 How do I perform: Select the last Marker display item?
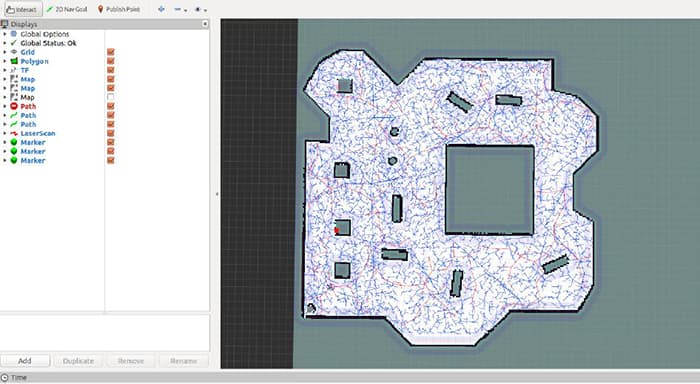33,160
